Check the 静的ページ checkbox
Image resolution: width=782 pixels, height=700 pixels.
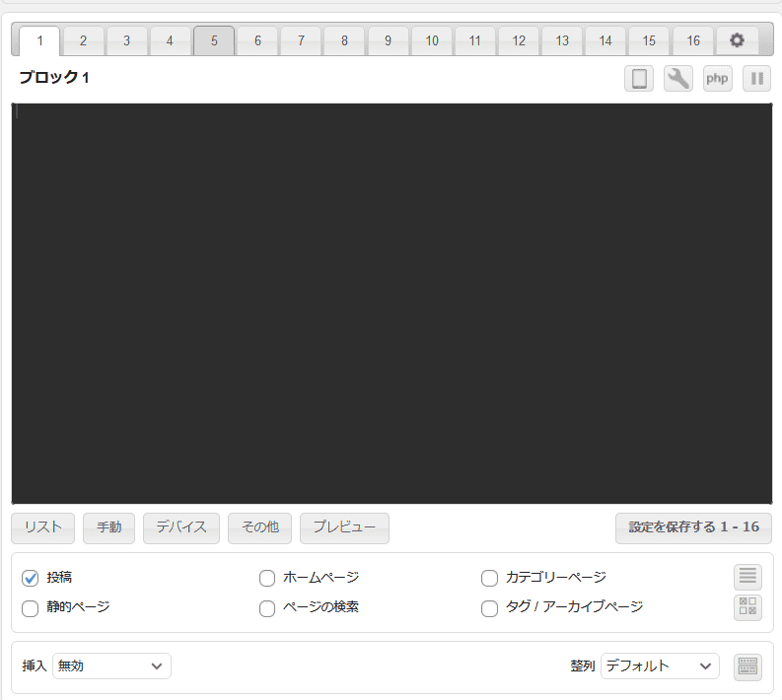[30, 608]
